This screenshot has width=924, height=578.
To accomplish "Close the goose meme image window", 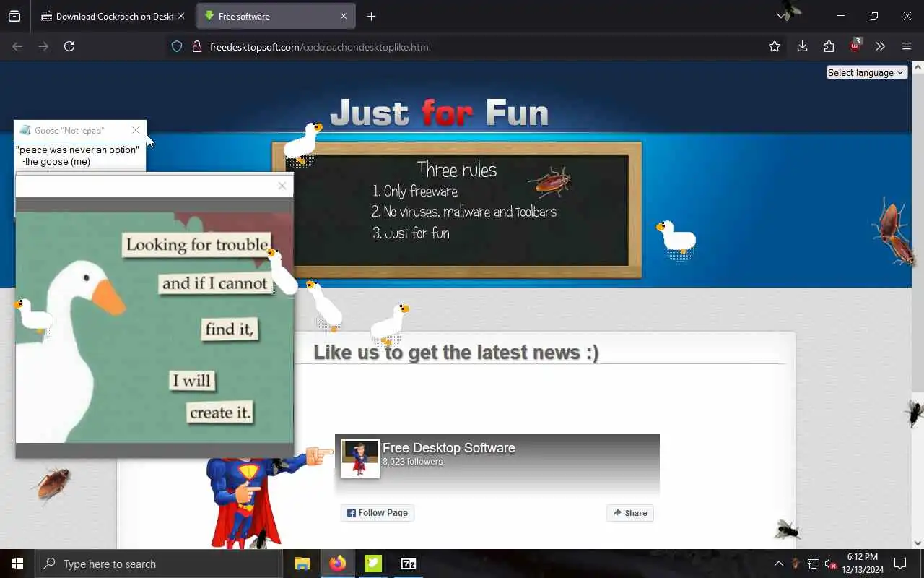I will click(x=282, y=186).
